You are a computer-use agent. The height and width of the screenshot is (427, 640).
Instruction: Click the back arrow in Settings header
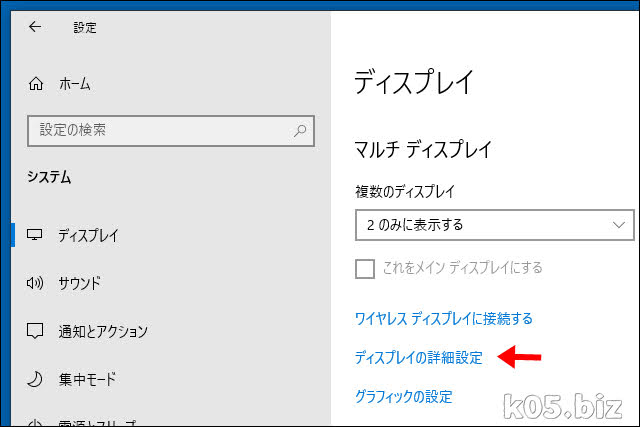point(35,27)
